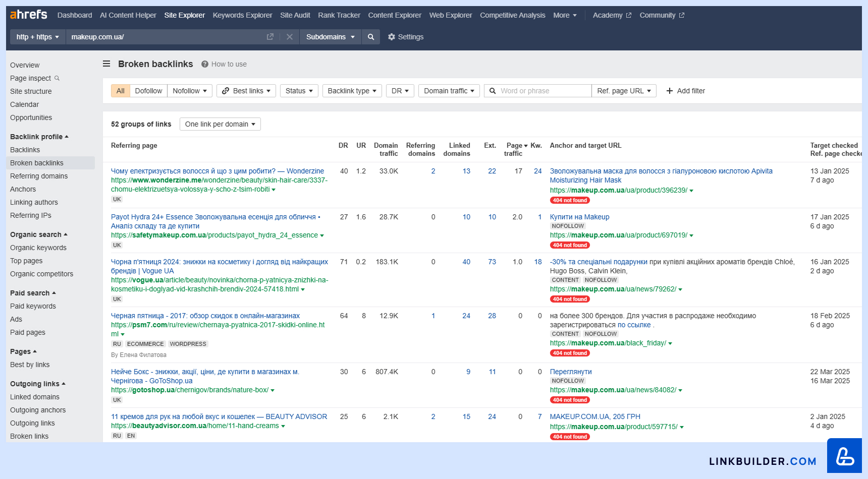Open the Nofollow dropdown
868x479 pixels.
[190, 91]
